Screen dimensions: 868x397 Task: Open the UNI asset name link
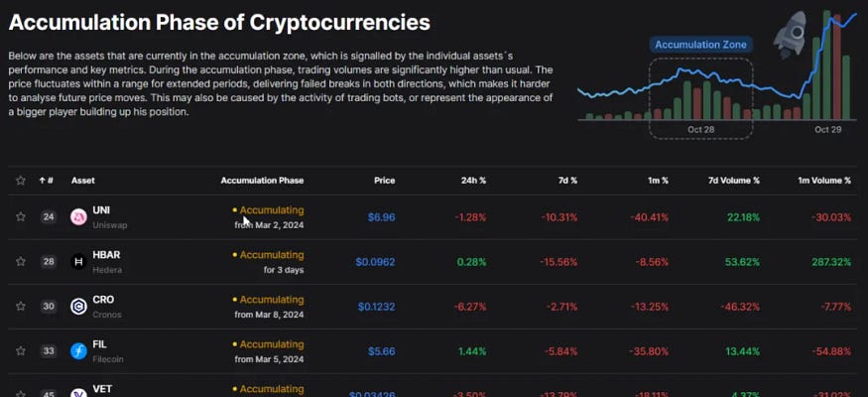(x=100, y=210)
